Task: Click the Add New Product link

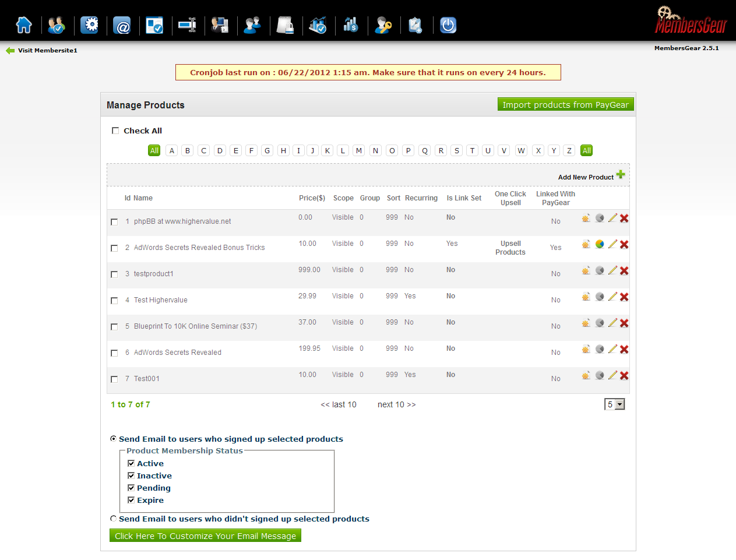Action: (586, 177)
